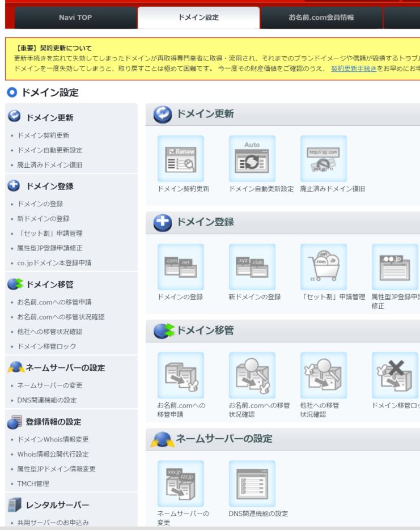This screenshot has height=530, width=420.
Task: Open the お名前.com会員情報 tab
Action: 321,17
